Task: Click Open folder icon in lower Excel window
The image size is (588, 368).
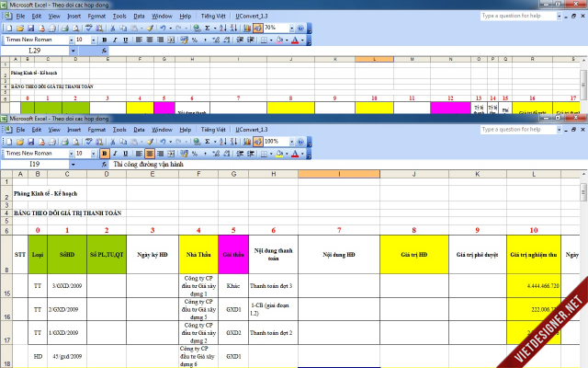Action: tap(18, 141)
